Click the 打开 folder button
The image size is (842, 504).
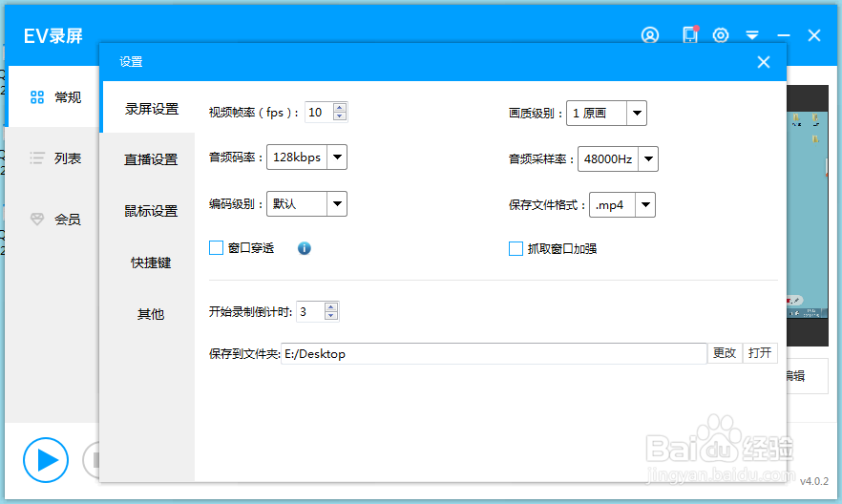tap(760, 353)
